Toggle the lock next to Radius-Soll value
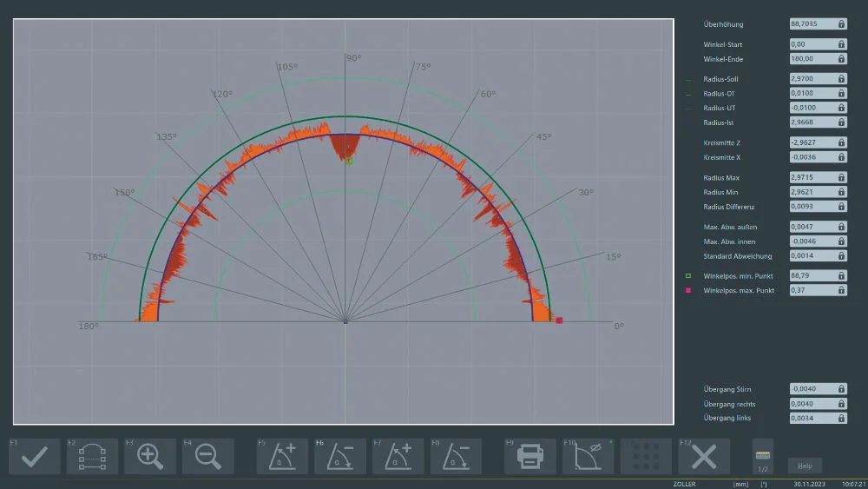Viewport: 868px width, 489px height. pos(841,78)
